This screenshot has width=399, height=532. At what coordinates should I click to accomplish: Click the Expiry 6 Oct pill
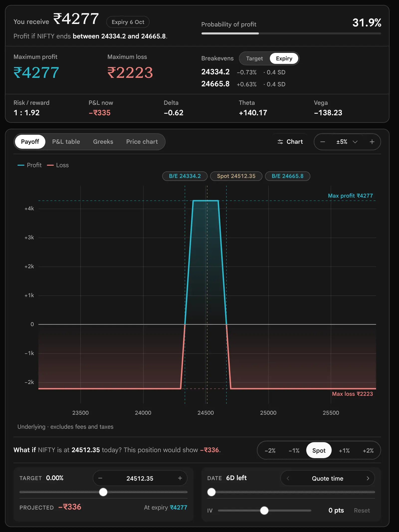[x=128, y=22]
